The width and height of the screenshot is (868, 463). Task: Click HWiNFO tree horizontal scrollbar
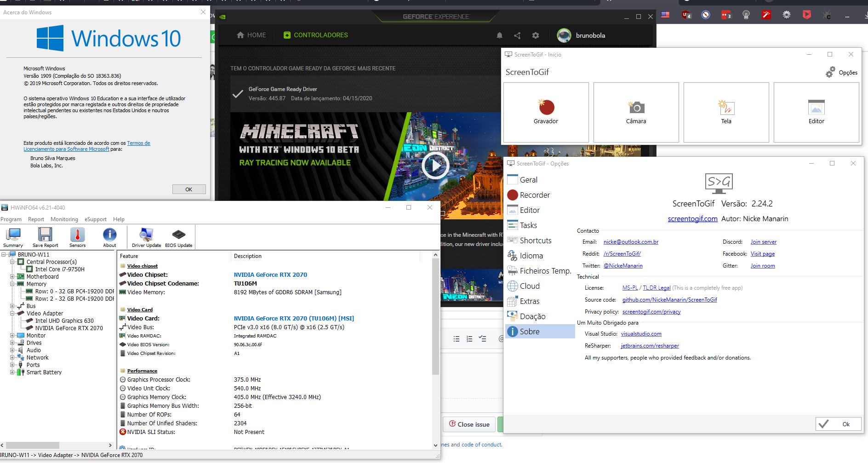[x=32, y=445]
